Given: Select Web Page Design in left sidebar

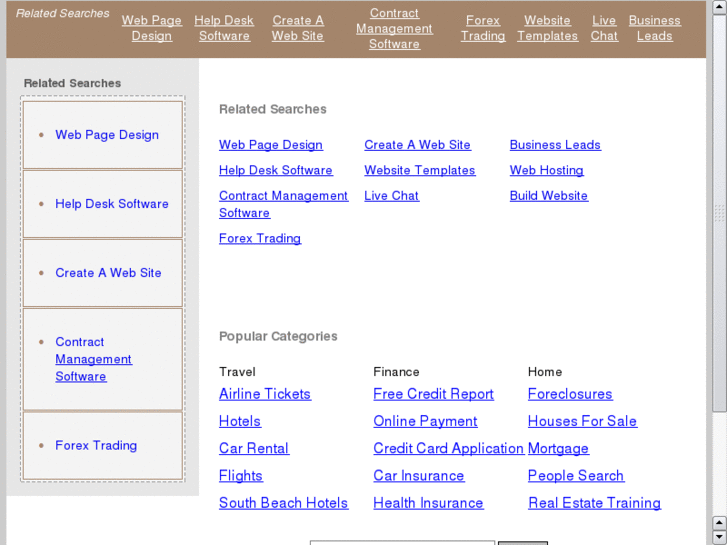Looking at the screenshot, I should 107,135.
